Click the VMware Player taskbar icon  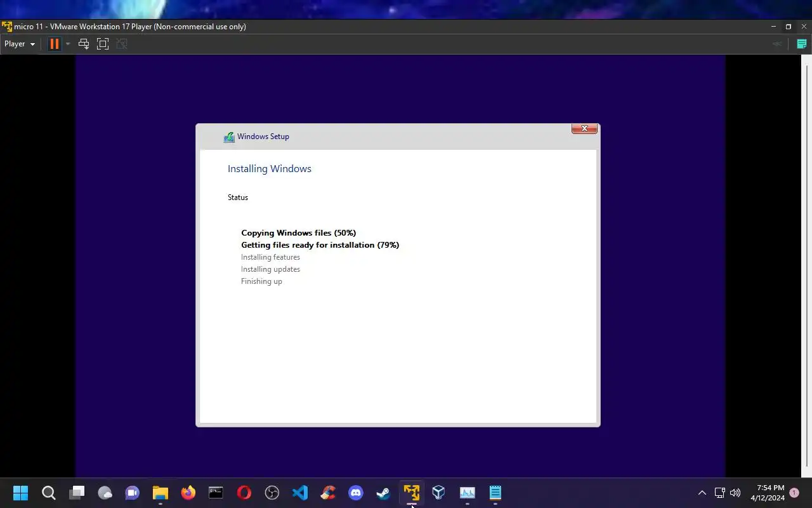tap(411, 493)
